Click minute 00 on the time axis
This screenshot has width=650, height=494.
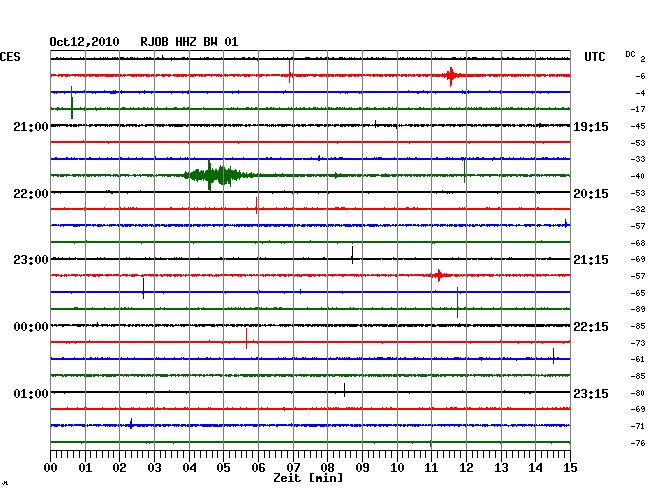click(x=51, y=468)
